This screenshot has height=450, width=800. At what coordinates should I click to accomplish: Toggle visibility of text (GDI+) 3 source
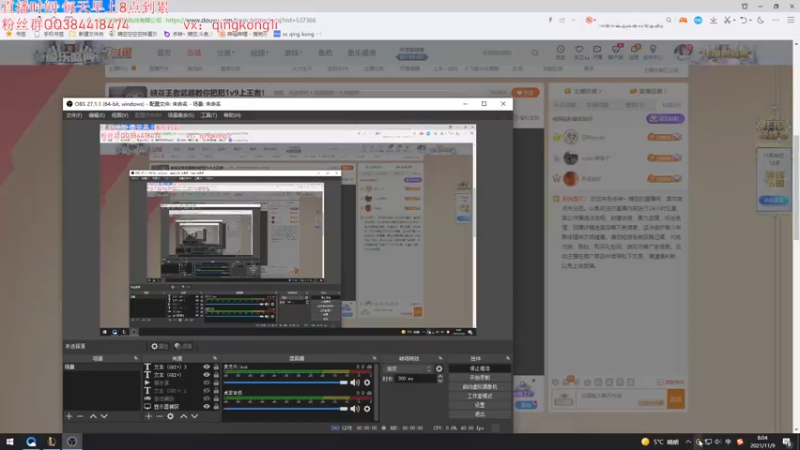(x=206, y=367)
